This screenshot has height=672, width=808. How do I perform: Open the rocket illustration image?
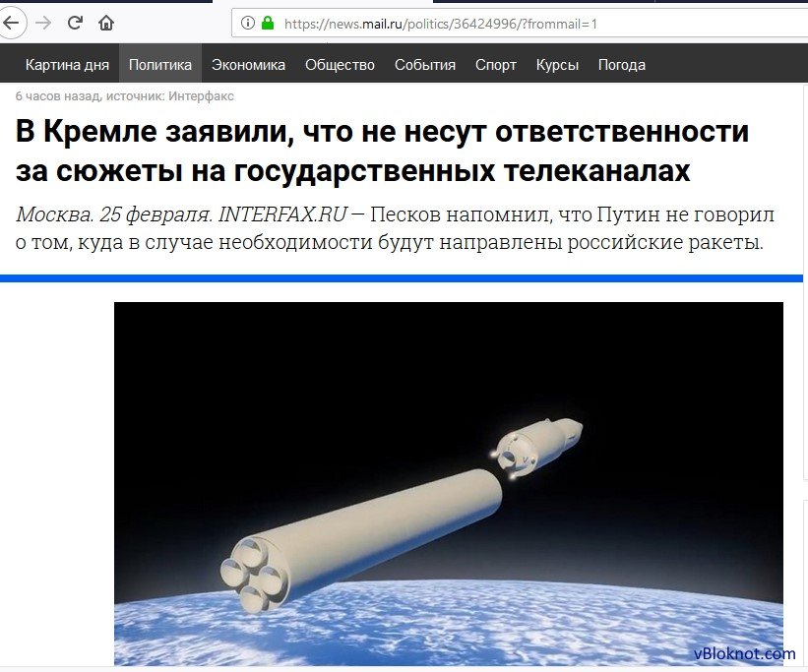(x=449, y=484)
